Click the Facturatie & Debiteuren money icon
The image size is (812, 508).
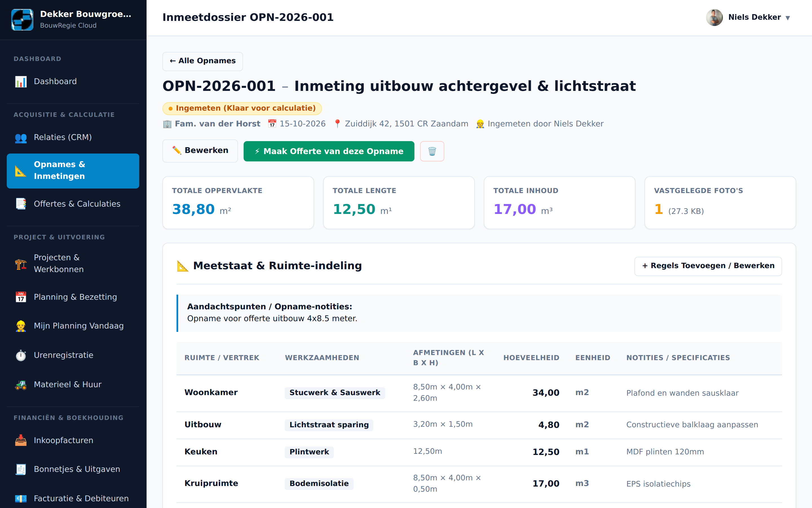click(x=21, y=499)
